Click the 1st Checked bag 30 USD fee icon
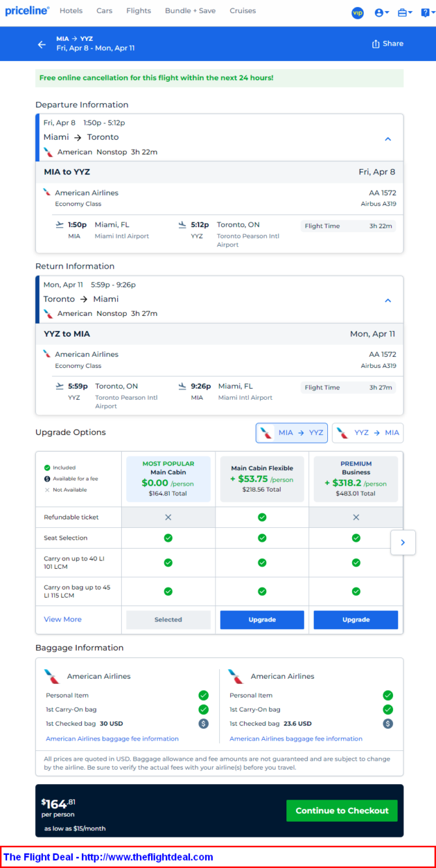Screen dimensions: 436x868 [204, 723]
